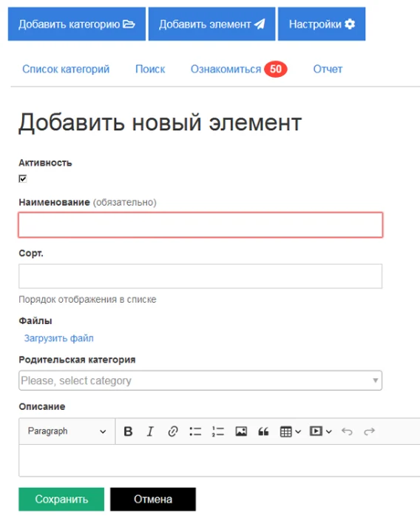420x518 pixels.
Task: Create a bulleted list
Action: 195,431
